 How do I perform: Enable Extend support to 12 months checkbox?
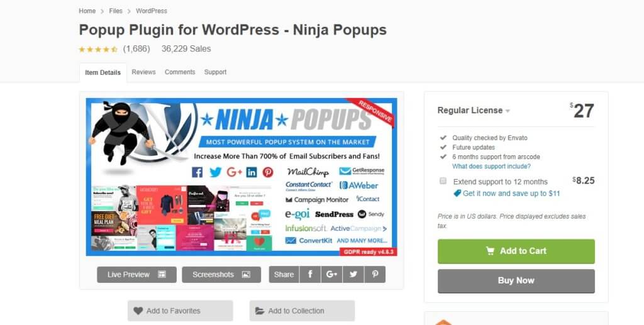[443, 181]
